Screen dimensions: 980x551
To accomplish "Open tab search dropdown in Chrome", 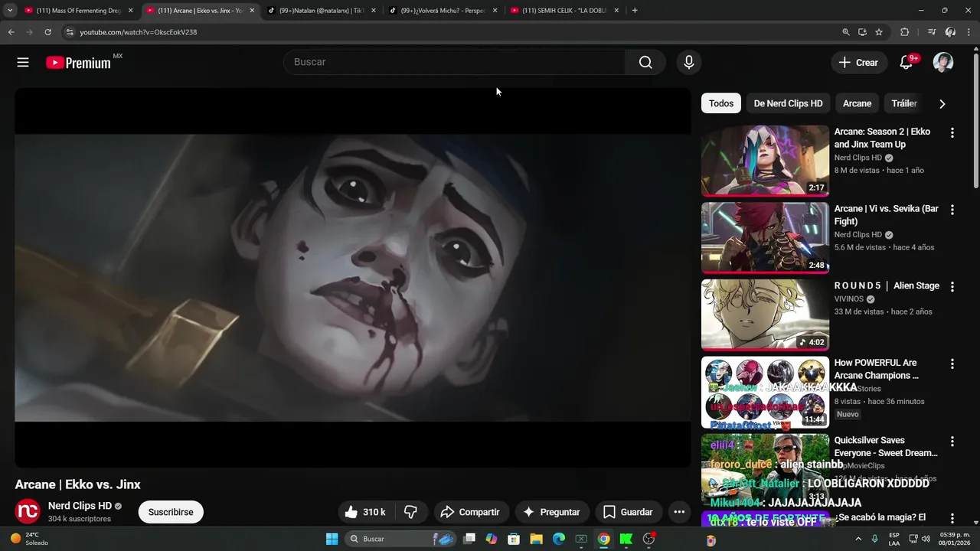I will [10, 11].
